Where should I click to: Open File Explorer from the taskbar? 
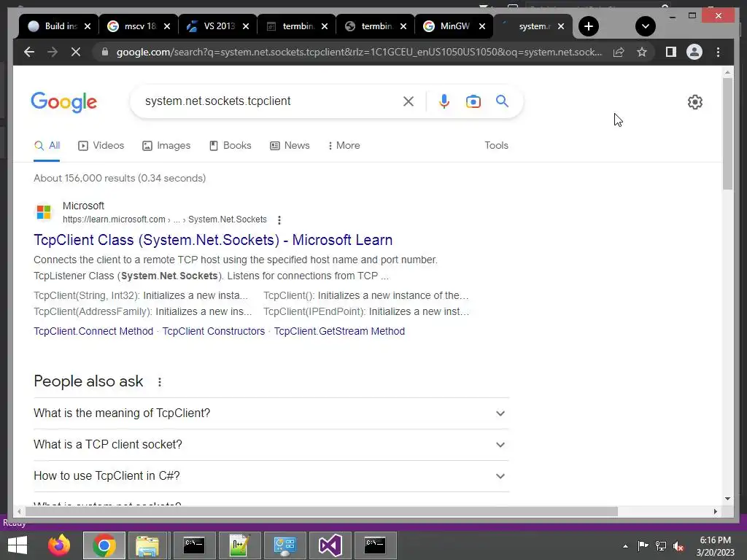point(147,545)
